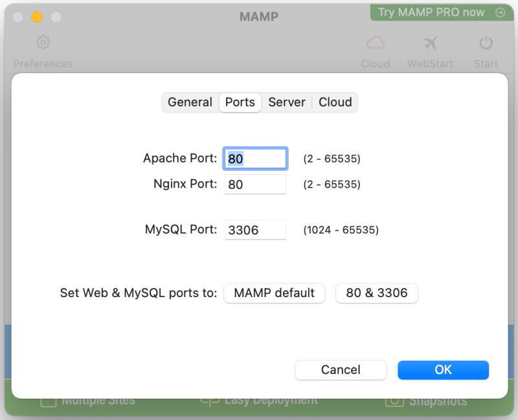
Task: Click the Cloud icon in toolbar
Action: [376, 43]
